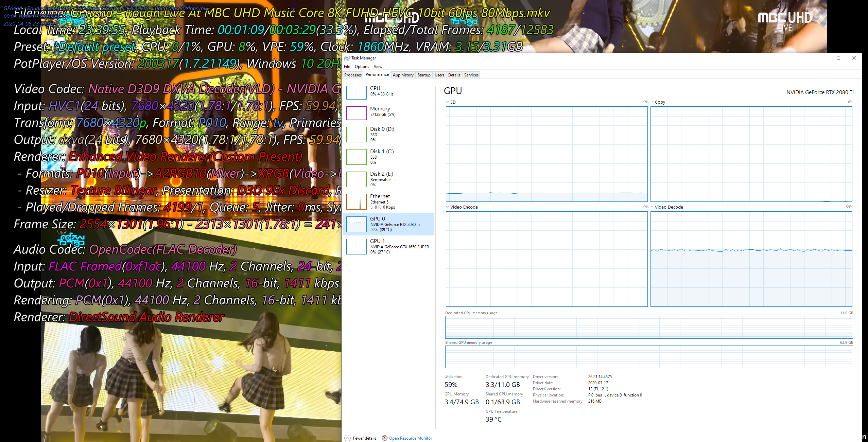The width and height of the screenshot is (868, 442).
Task: Switch to the Processes tab
Action: click(x=353, y=75)
